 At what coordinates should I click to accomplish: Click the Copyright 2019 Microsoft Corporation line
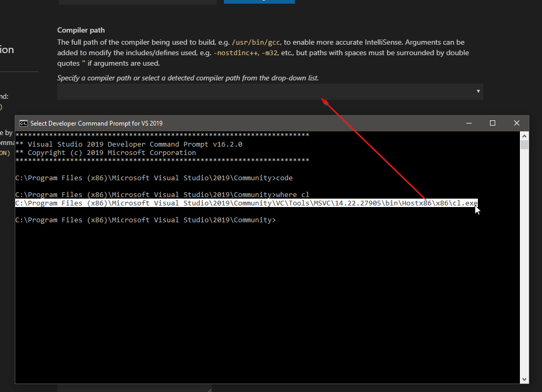point(106,153)
